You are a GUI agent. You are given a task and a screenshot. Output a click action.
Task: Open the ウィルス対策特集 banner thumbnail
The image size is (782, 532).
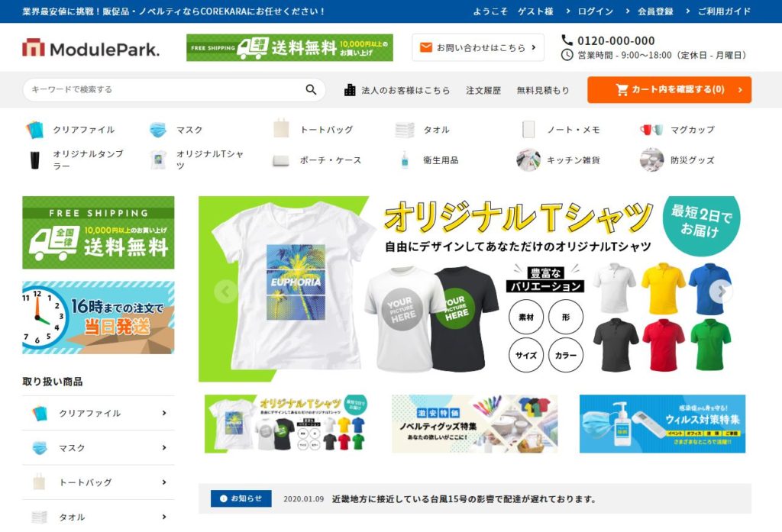coord(662,424)
